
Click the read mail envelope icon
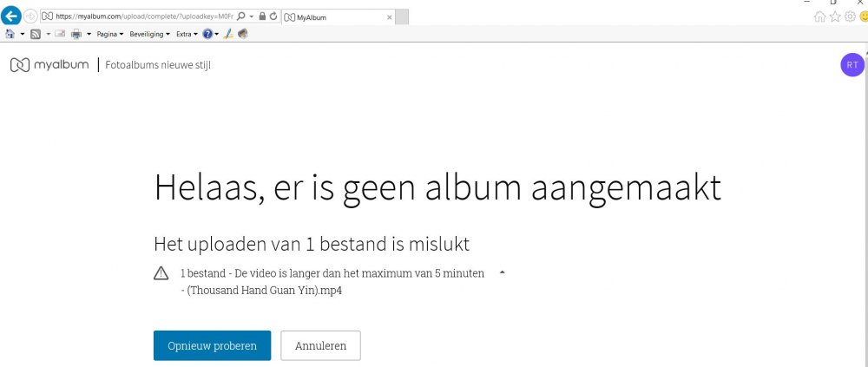click(x=60, y=35)
